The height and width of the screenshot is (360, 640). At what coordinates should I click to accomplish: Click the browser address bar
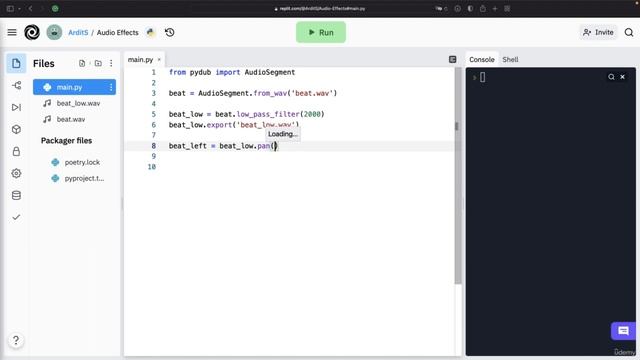click(320, 8)
